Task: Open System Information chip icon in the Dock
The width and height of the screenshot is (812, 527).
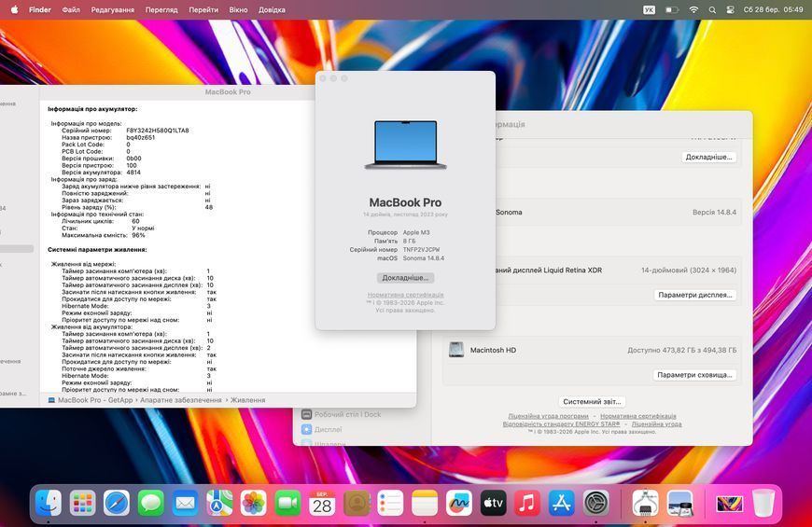Action: point(645,503)
